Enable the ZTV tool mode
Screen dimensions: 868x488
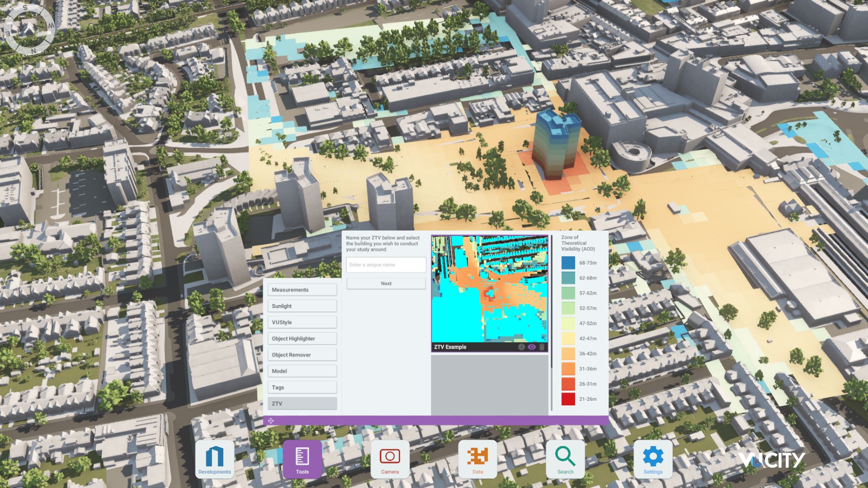click(x=302, y=403)
